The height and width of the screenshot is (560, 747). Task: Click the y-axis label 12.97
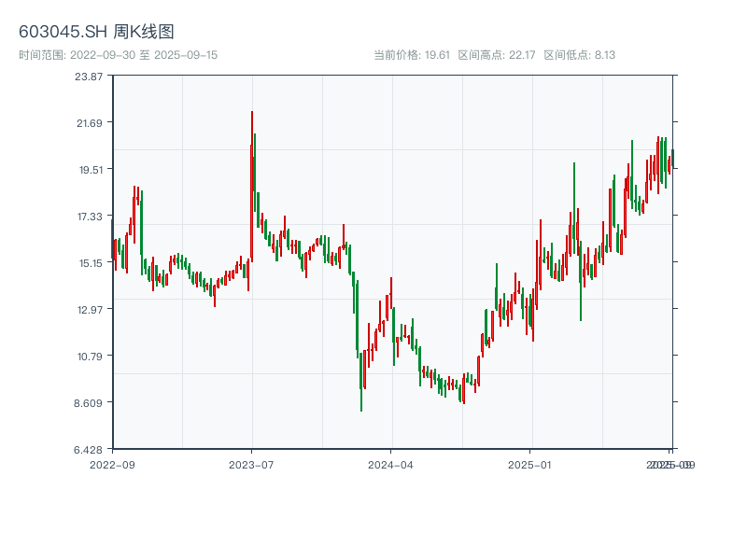90,310
